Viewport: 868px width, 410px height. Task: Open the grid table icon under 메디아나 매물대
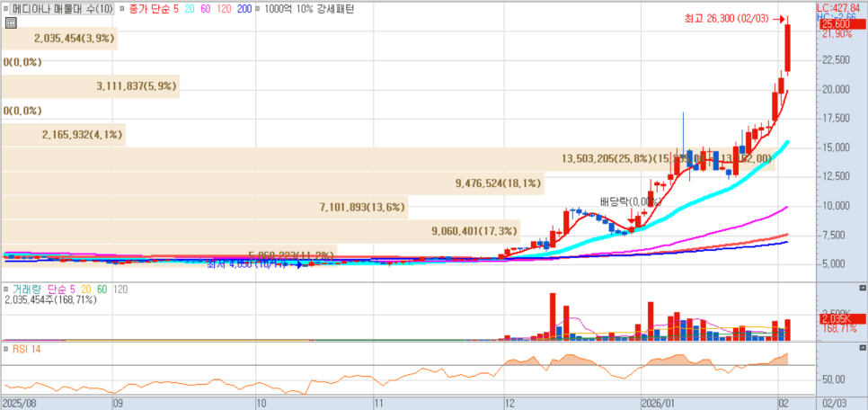click(x=11, y=22)
